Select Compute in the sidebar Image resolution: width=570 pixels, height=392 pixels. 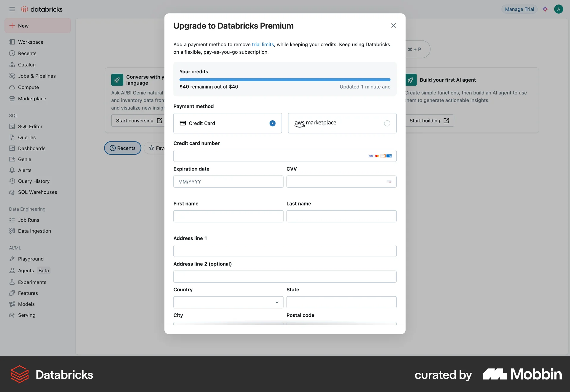tap(28, 87)
